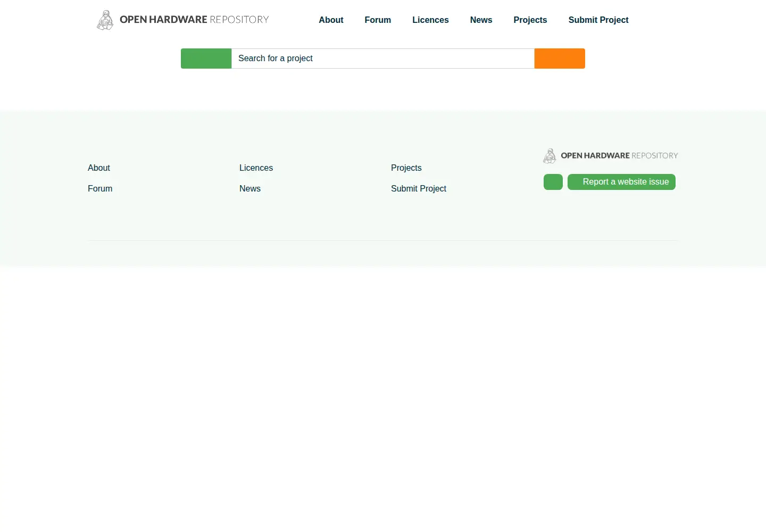Open the Forum link in the top navigation
Image resolution: width=766 pixels, height=532 pixels.
coord(378,20)
